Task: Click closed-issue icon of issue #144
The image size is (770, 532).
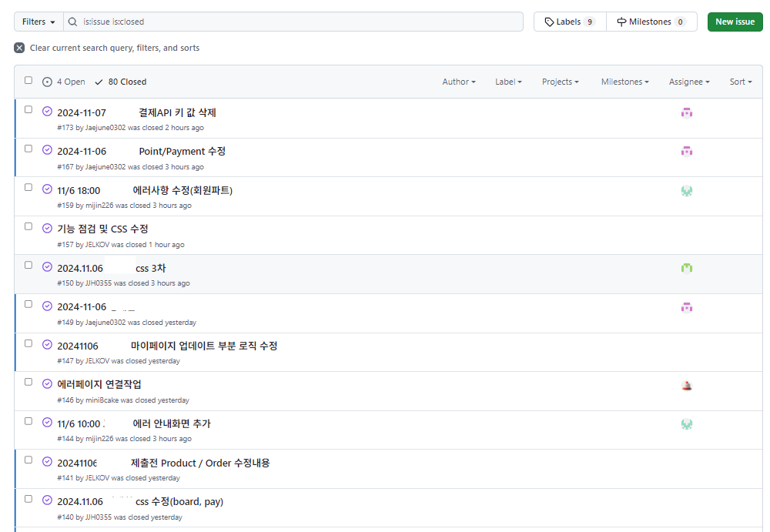Action: [x=47, y=423]
